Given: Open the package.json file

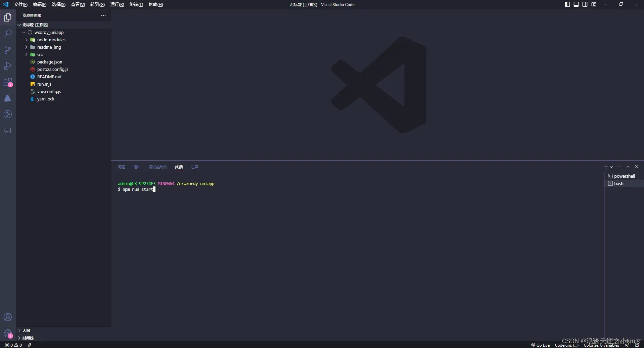Looking at the screenshot, I should 50,62.
